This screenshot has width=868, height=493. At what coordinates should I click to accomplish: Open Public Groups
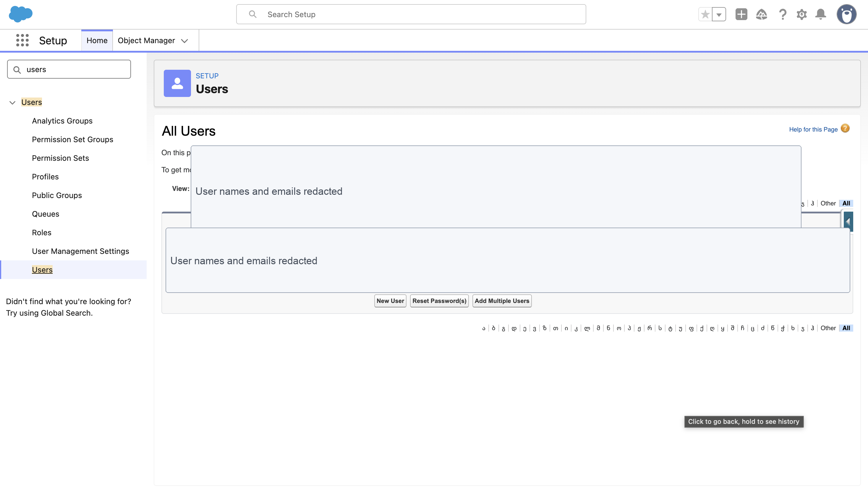[x=56, y=195]
